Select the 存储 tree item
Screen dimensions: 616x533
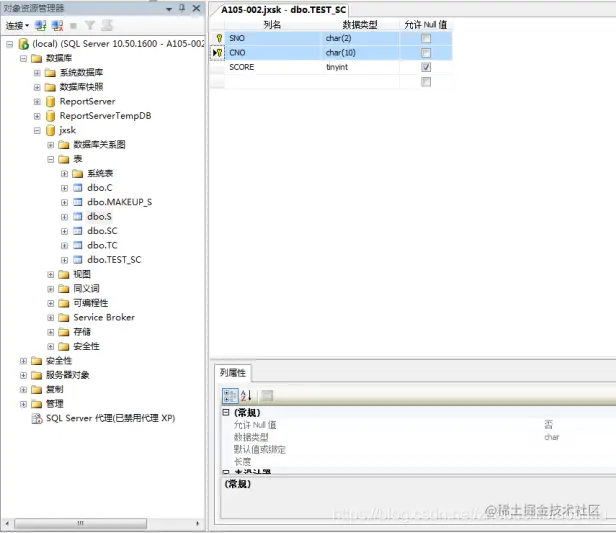click(82, 332)
